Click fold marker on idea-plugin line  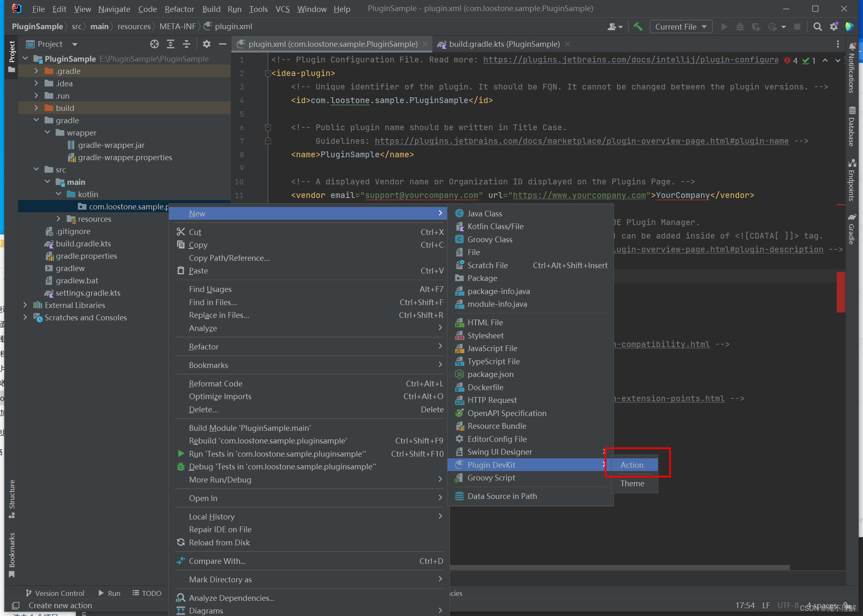[268, 73]
